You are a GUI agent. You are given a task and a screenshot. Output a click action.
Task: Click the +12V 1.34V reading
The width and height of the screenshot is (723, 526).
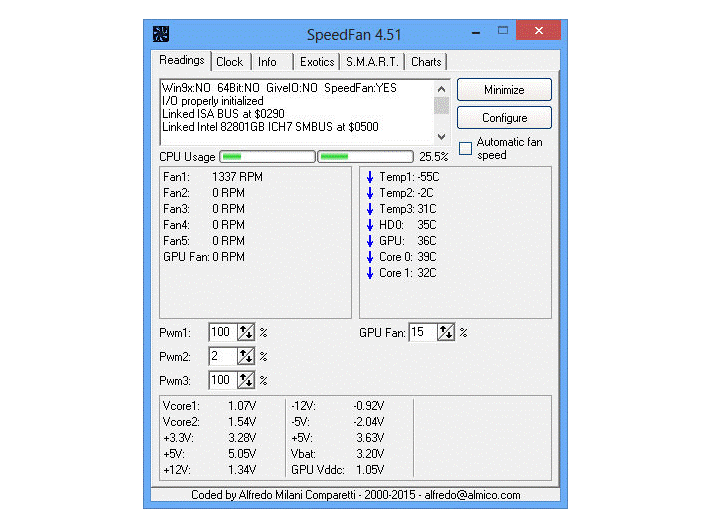coord(209,470)
